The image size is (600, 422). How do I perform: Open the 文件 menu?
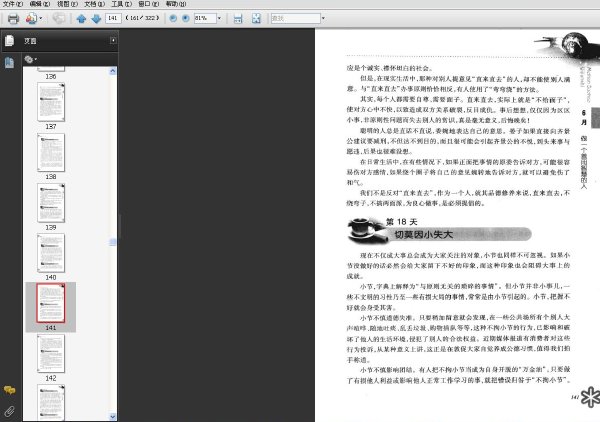tap(13, 4)
